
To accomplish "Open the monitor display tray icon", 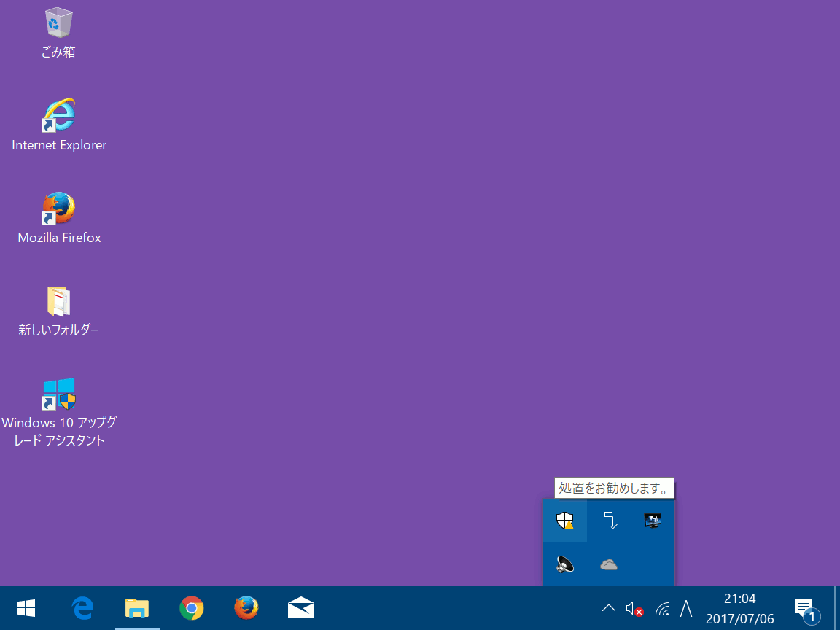I will click(x=653, y=521).
